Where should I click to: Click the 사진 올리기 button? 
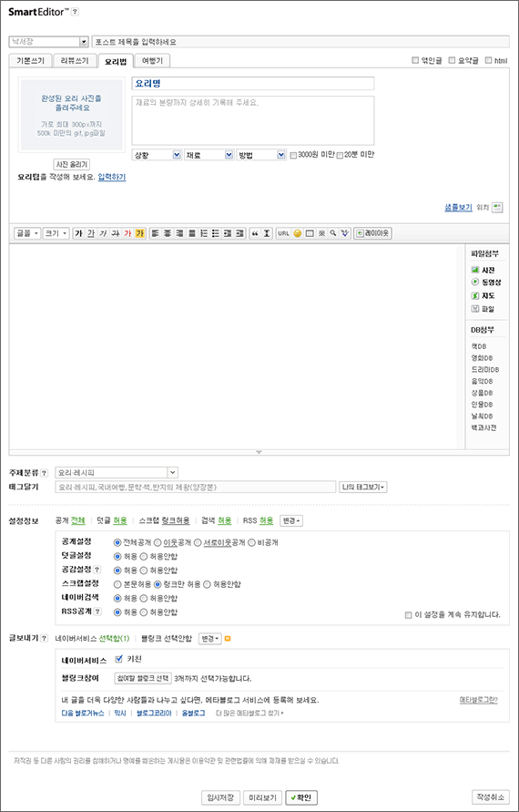72,164
